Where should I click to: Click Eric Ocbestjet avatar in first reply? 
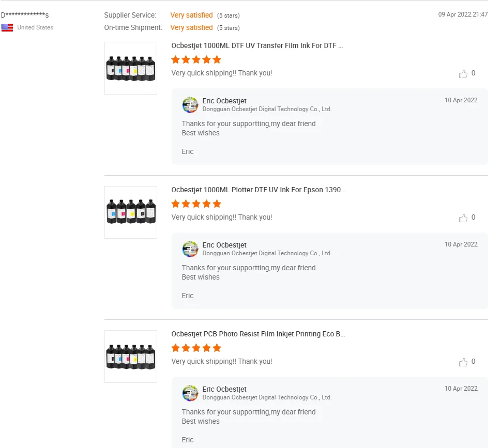(x=190, y=105)
